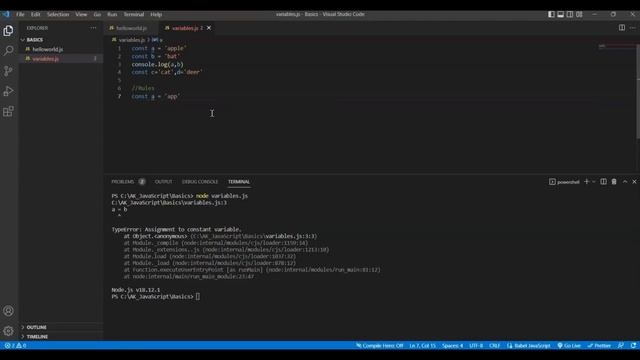Open the Edit menu

(36, 14)
